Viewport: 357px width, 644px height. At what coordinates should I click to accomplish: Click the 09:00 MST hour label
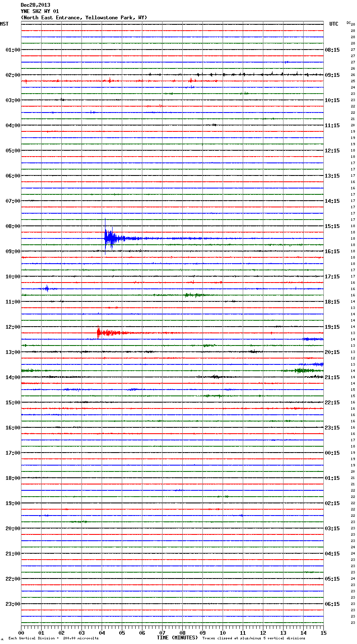pyautogui.click(x=13, y=251)
